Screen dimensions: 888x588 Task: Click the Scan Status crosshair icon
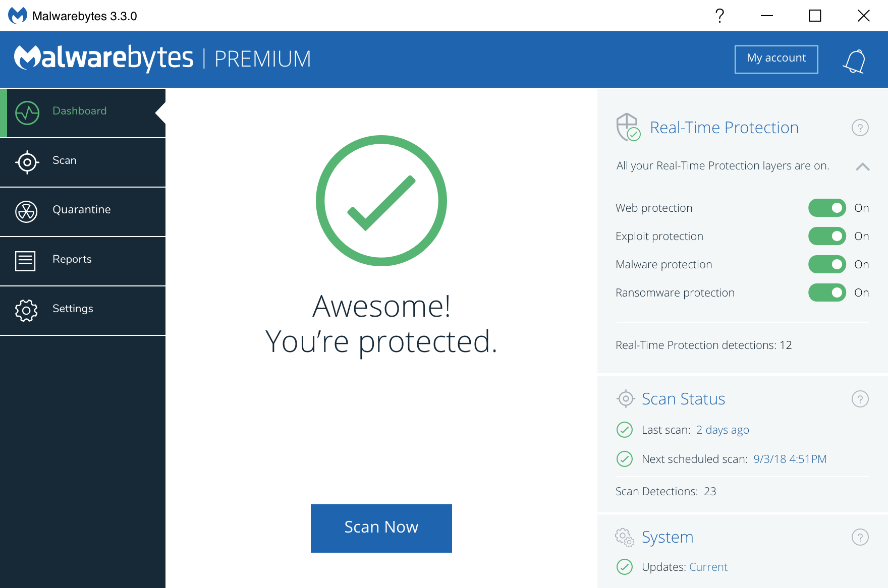pos(626,398)
